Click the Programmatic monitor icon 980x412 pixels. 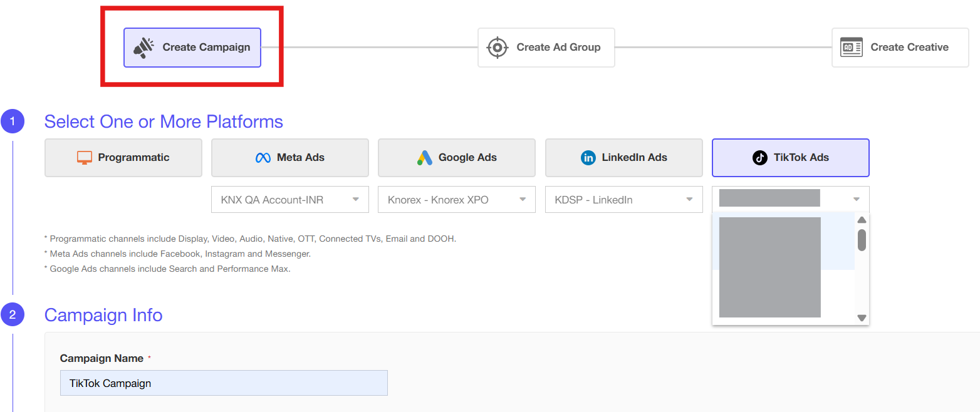click(x=85, y=158)
